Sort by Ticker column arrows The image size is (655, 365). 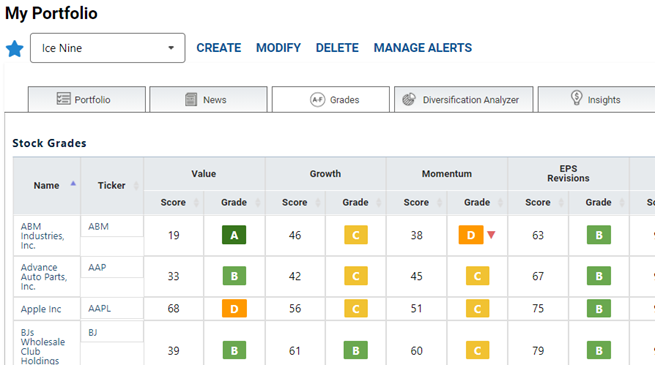point(136,185)
